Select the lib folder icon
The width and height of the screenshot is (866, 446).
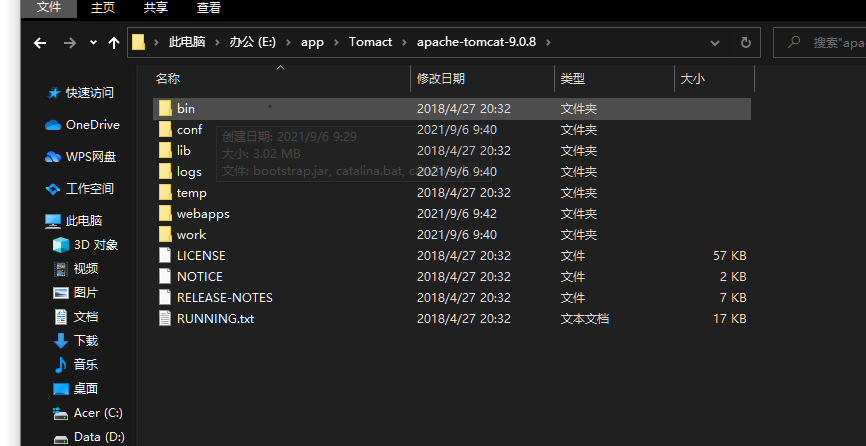pyautogui.click(x=165, y=150)
